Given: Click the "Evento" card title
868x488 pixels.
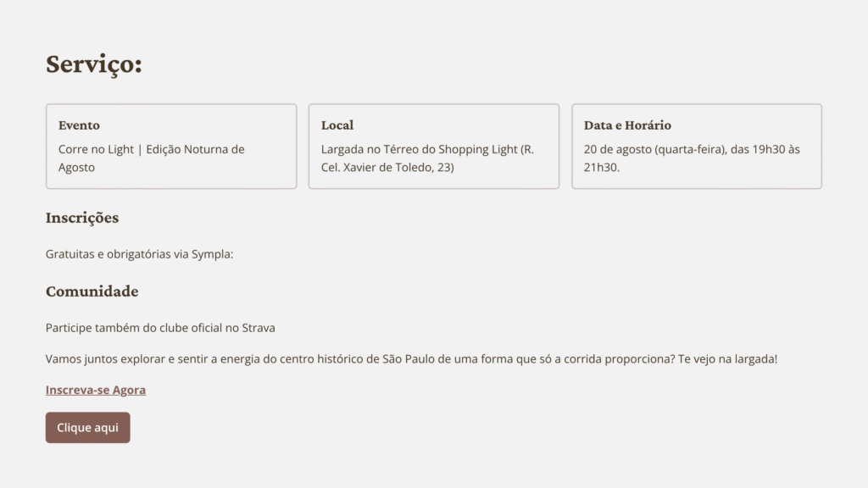Looking at the screenshot, I should pos(79,125).
